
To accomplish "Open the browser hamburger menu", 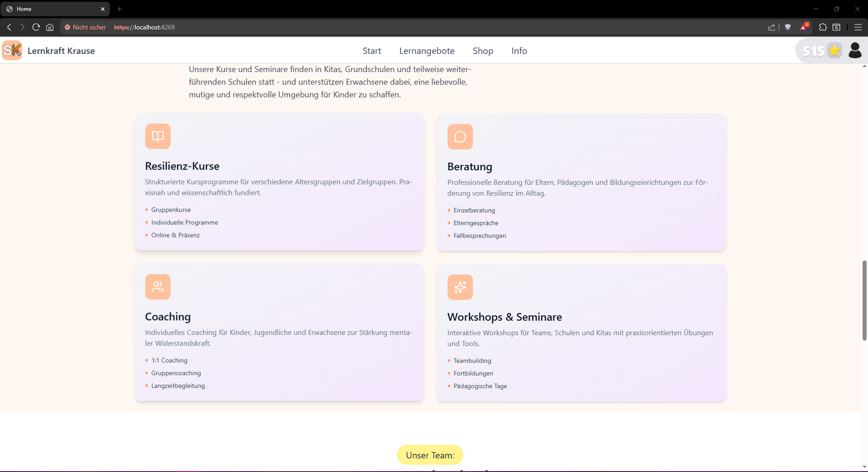I will [858, 27].
